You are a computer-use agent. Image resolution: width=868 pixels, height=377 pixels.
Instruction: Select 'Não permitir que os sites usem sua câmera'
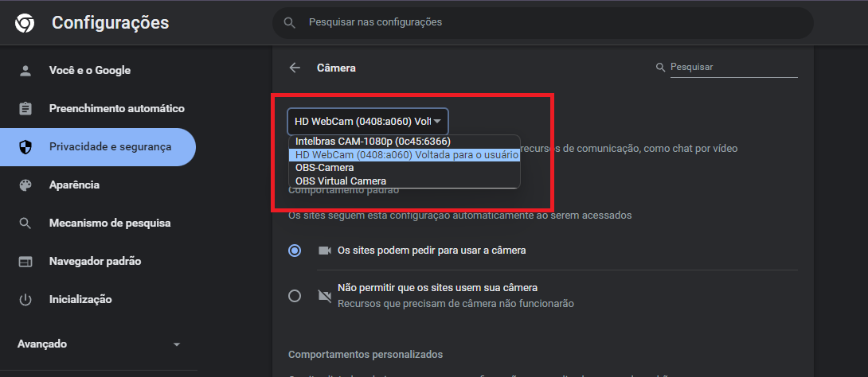(x=295, y=296)
